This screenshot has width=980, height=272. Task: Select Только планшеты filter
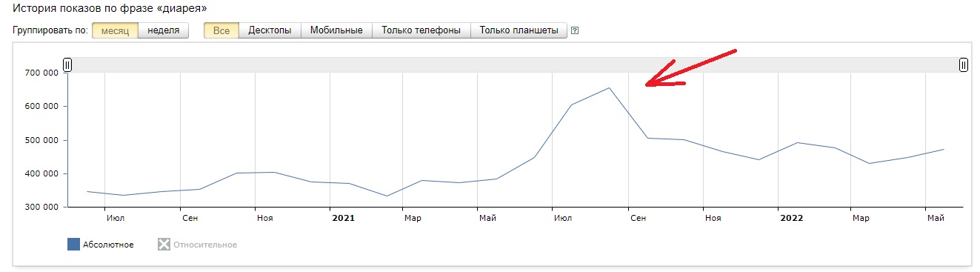coord(519,30)
